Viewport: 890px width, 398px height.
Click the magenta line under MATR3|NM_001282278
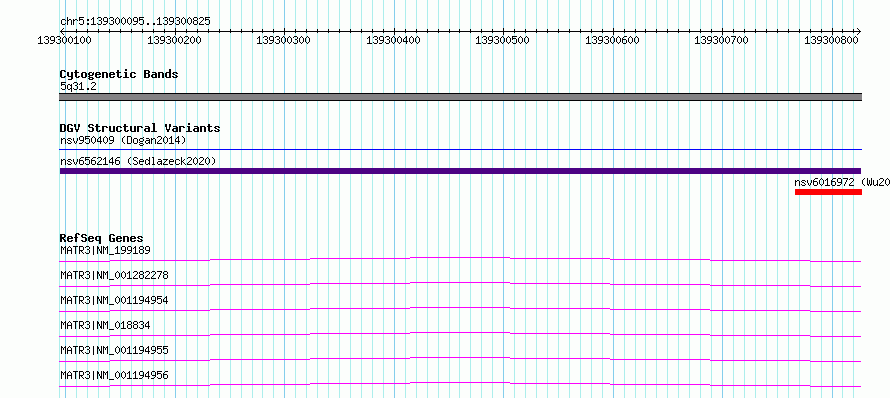pyautogui.click(x=460, y=283)
